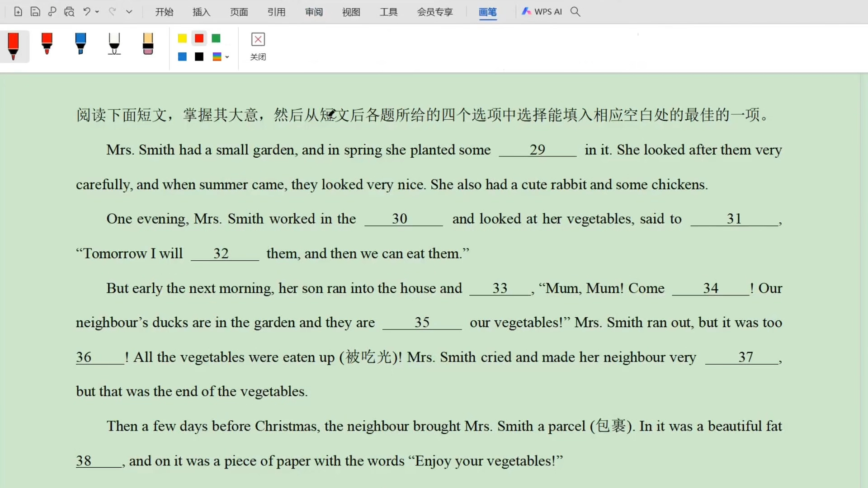This screenshot has width=868, height=488.
Task: Click the text "(包裹)"
Action: pyautogui.click(x=612, y=426)
